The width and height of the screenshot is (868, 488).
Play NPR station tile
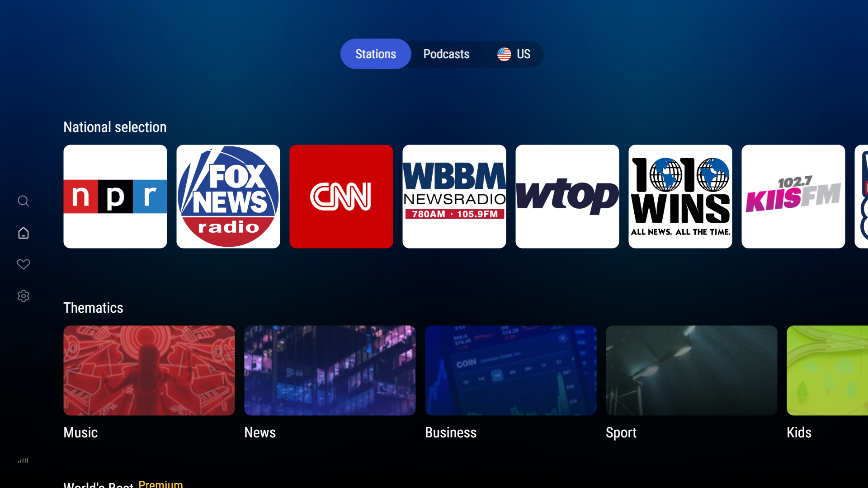click(115, 197)
